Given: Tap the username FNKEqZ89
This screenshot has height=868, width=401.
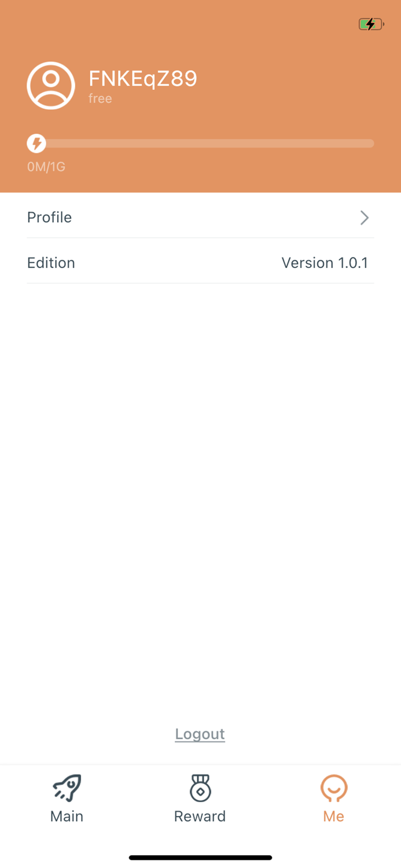Looking at the screenshot, I should (143, 78).
